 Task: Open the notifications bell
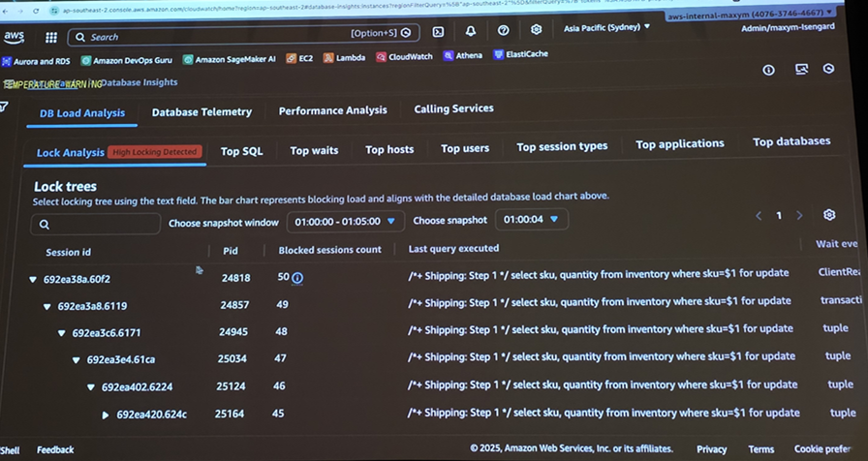pos(470,31)
